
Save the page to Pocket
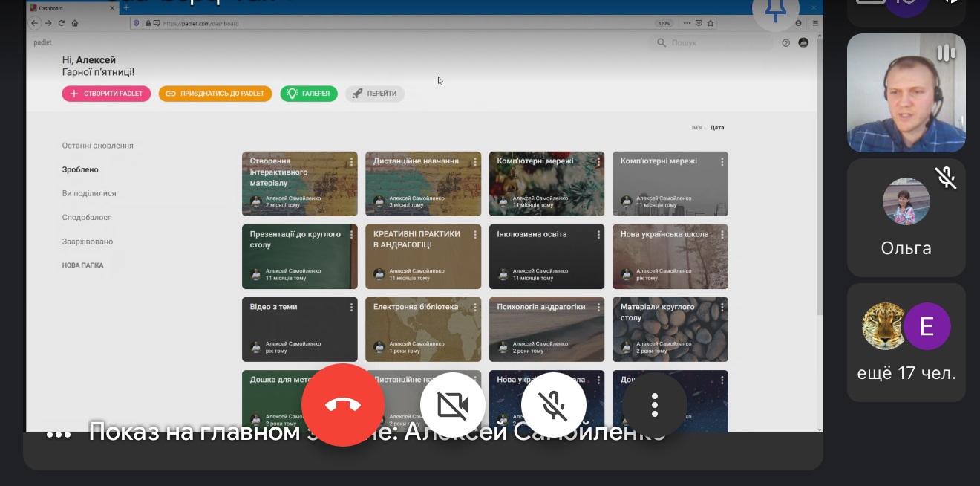697,23
